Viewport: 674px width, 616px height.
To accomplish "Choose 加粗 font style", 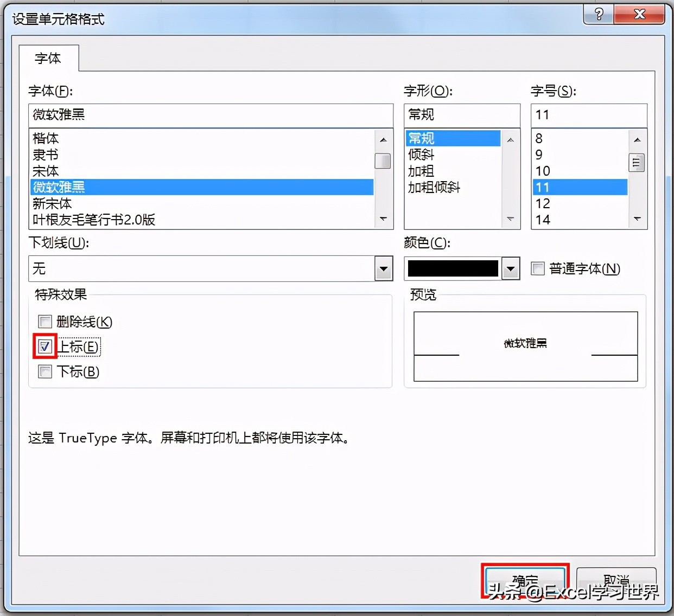I will (x=453, y=171).
